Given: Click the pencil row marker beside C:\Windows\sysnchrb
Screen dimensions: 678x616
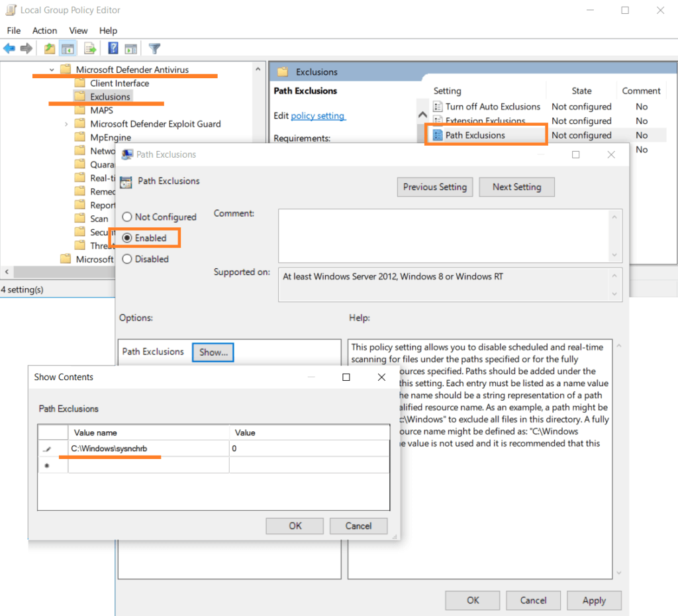Looking at the screenshot, I should point(48,449).
